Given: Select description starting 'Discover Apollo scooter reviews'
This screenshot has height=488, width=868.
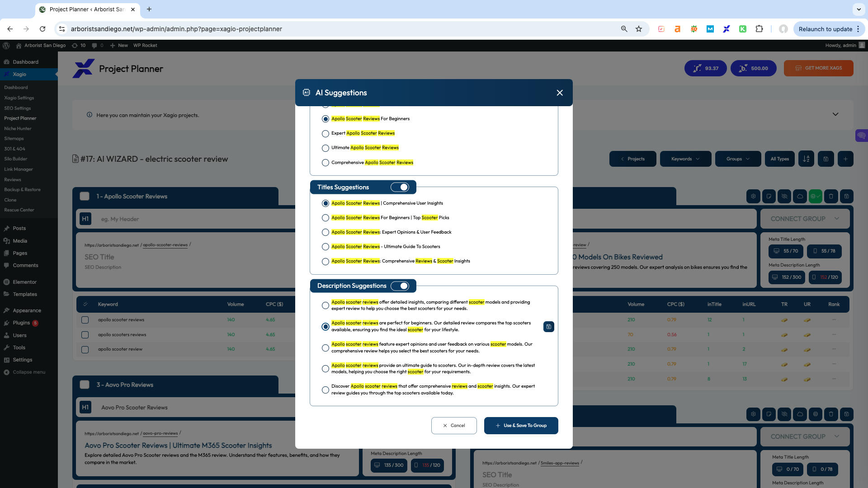Looking at the screenshot, I should pos(325,390).
